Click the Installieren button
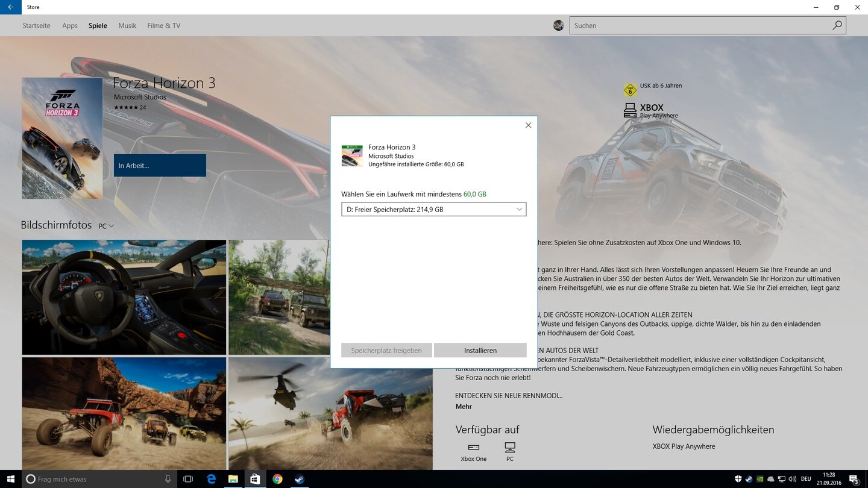This screenshot has height=488, width=868. 480,350
